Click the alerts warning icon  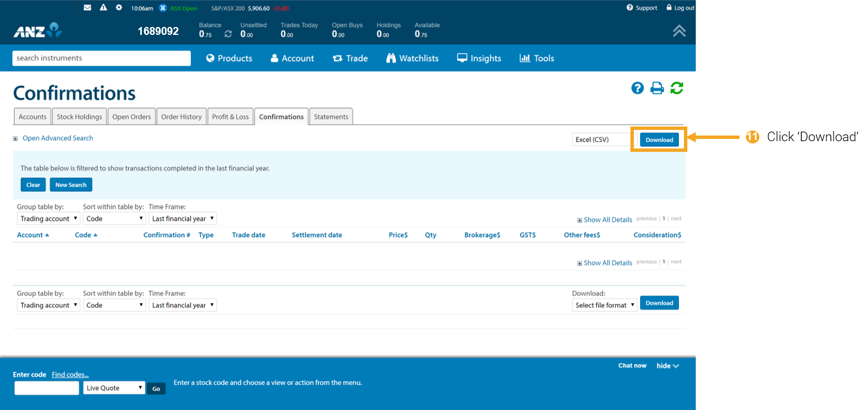[x=103, y=7]
